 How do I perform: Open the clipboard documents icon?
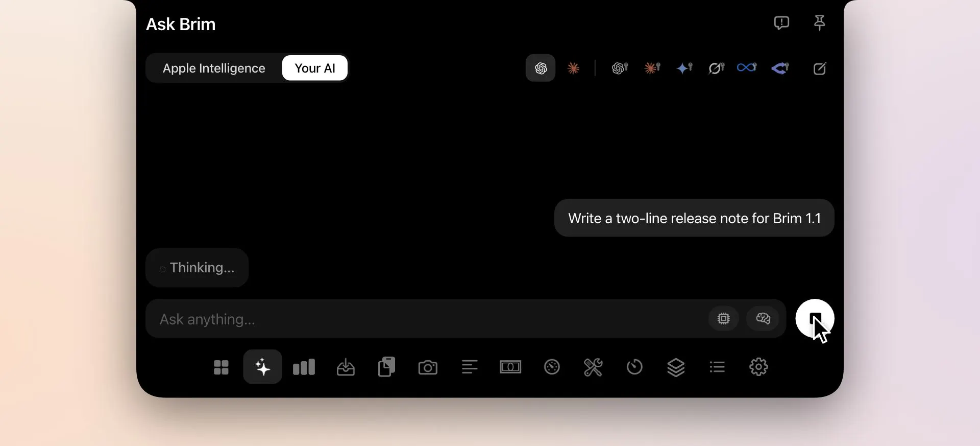tap(387, 366)
